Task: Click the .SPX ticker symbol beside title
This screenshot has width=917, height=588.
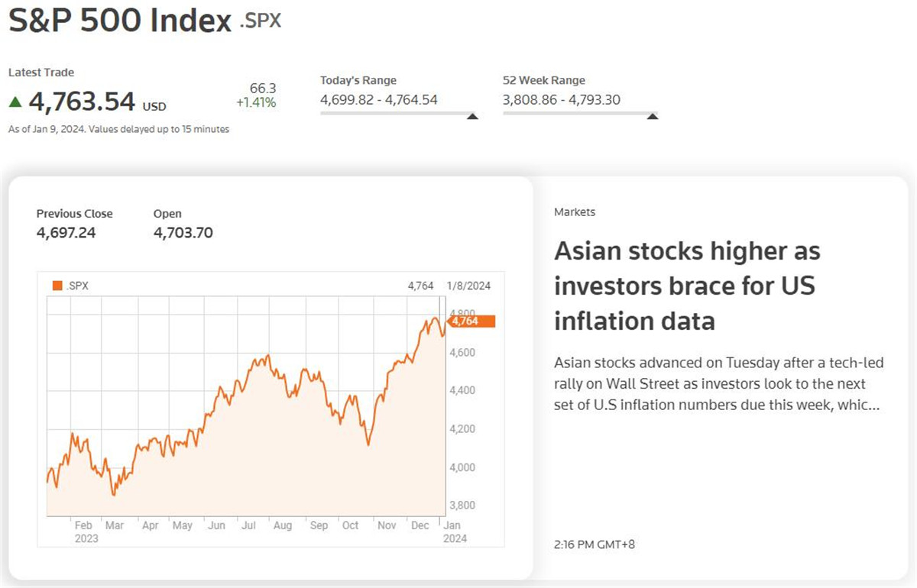Action: pos(261,21)
